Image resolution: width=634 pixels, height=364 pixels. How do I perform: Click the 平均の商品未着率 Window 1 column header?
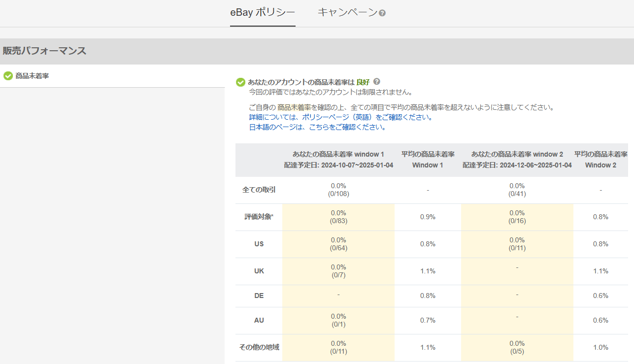click(x=428, y=160)
